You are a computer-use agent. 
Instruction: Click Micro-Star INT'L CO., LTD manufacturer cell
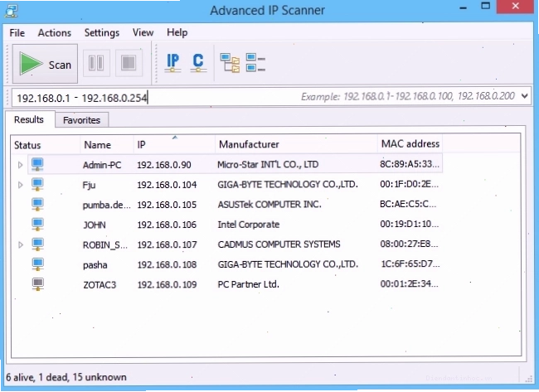click(268, 165)
